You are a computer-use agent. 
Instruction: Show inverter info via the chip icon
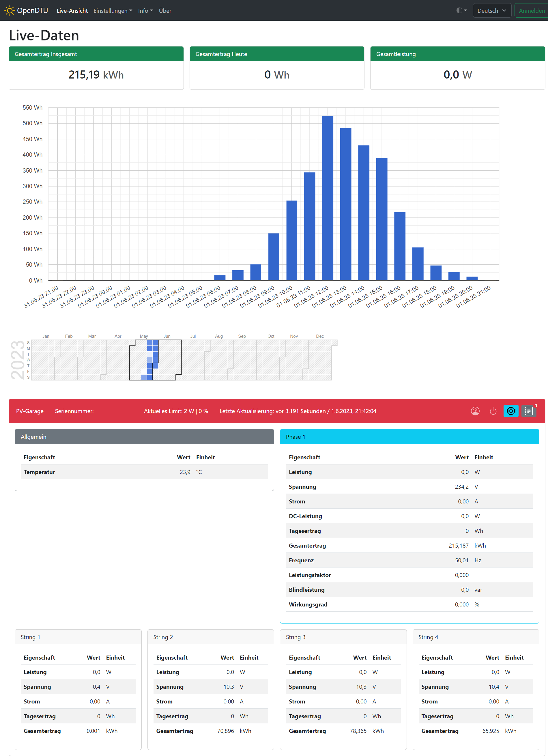pyautogui.click(x=511, y=411)
